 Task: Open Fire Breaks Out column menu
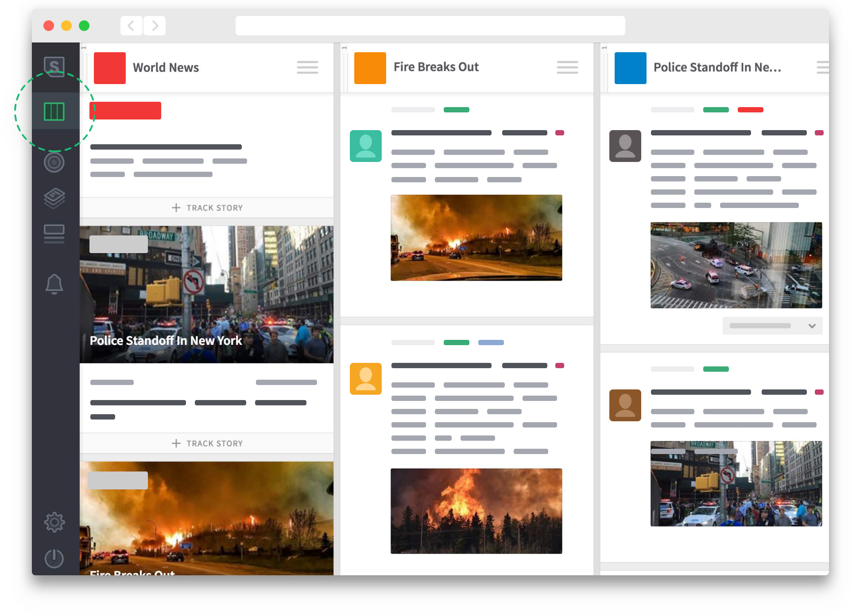coord(567,67)
